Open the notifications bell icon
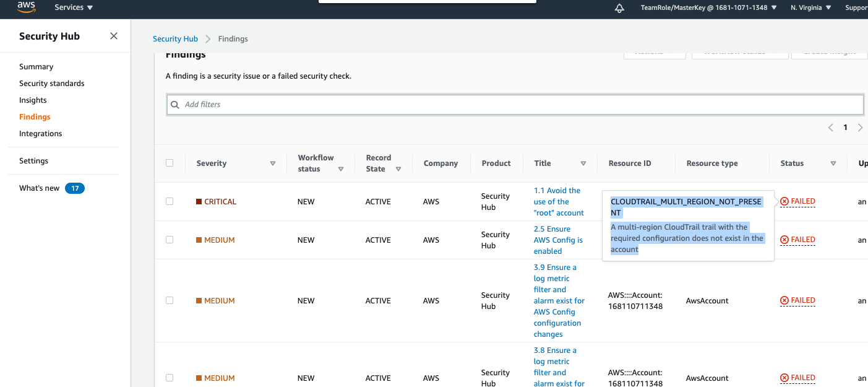868x387 pixels. (619, 8)
